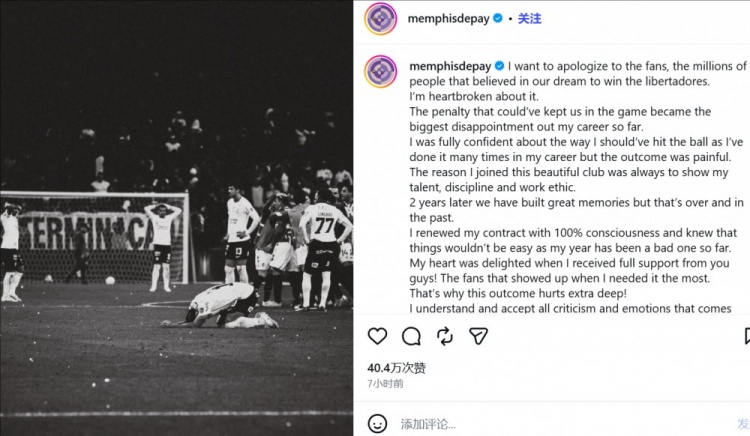Screen dimensions: 750x436
Task: Open the memphisdepay username in the header
Action: (x=449, y=19)
